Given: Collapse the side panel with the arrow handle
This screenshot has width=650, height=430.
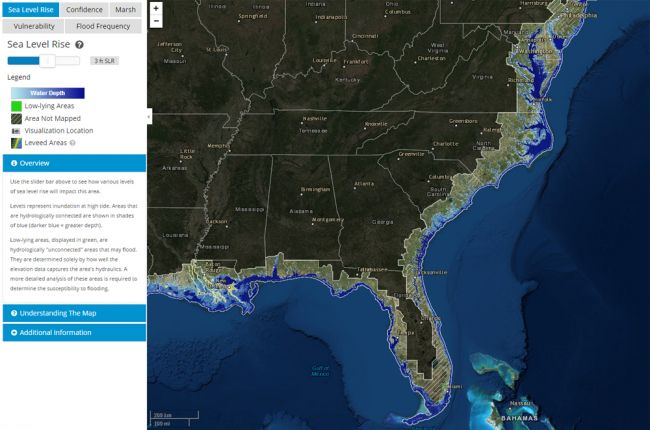Looking at the screenshot, I should click(x=149, y=116).
